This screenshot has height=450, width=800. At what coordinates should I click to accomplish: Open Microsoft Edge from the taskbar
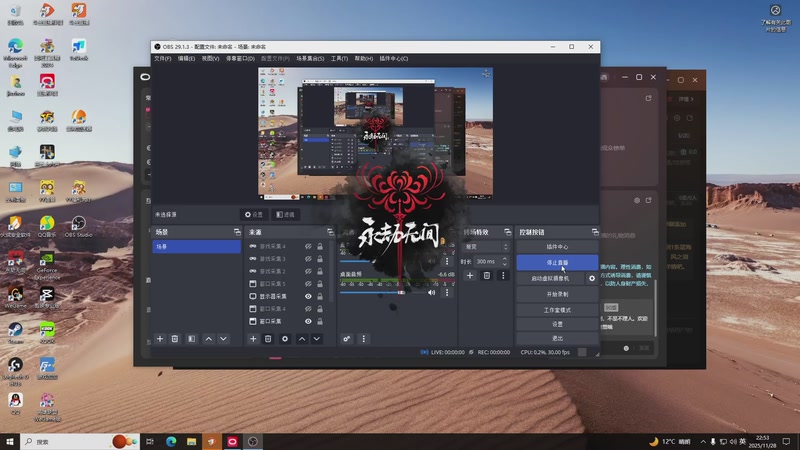tap(171, 441)
